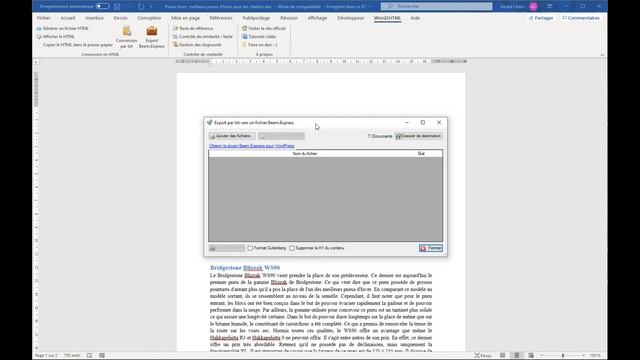Click the word count in status bar
Viewport: 640px width, 360px height.
[x=72, y=356]
